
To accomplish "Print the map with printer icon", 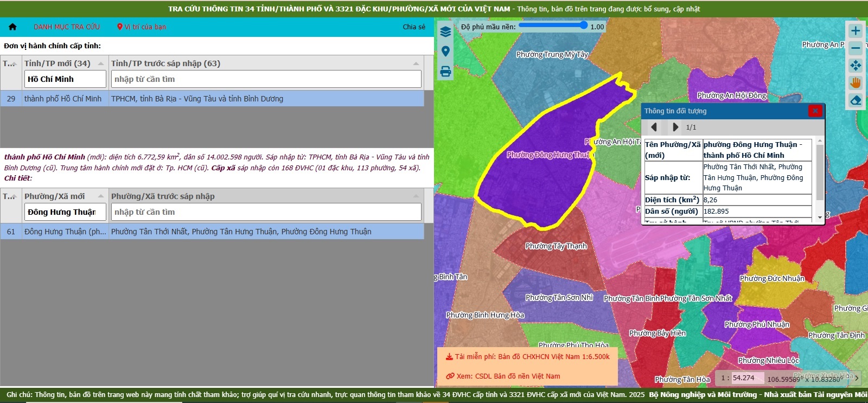I will click(445, 71).
